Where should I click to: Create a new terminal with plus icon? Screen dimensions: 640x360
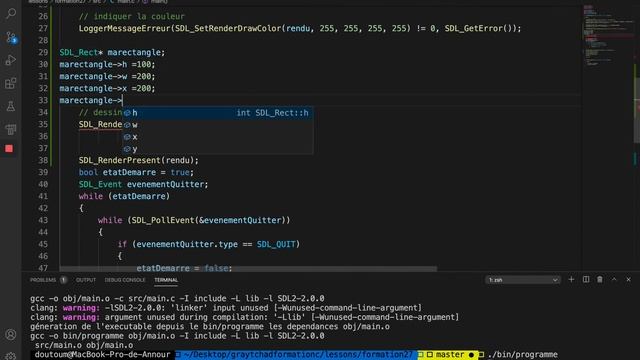pos(571,280)
